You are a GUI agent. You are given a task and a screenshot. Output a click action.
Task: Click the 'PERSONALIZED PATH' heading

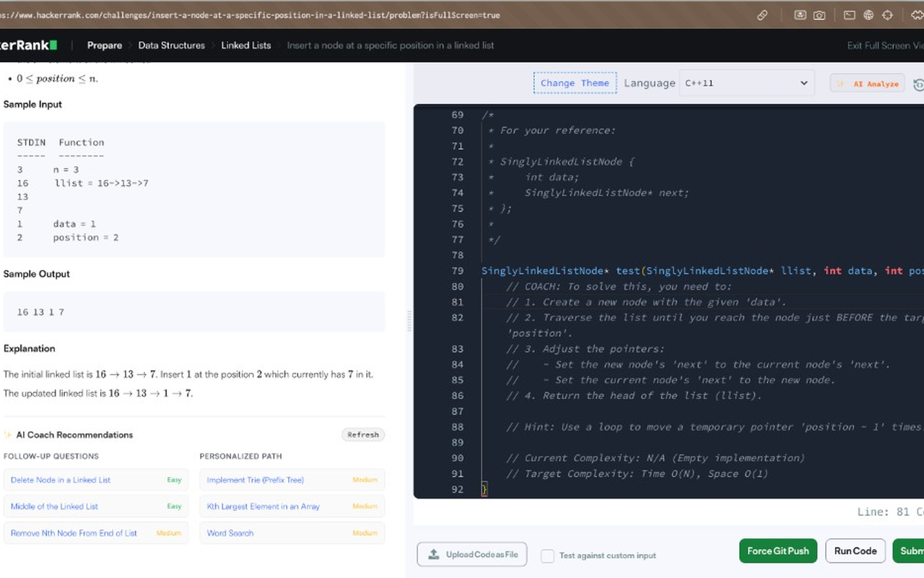(240, 457)
